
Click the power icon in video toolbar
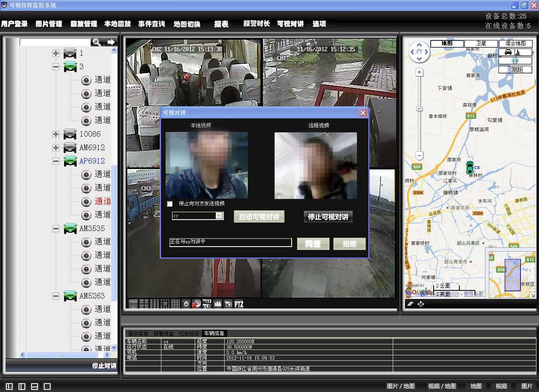click(x=186, y=304)
